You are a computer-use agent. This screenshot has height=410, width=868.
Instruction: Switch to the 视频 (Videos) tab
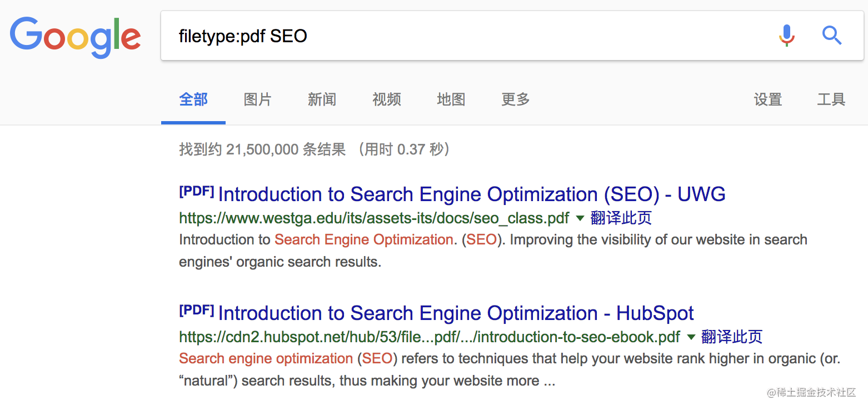(387, 100)
